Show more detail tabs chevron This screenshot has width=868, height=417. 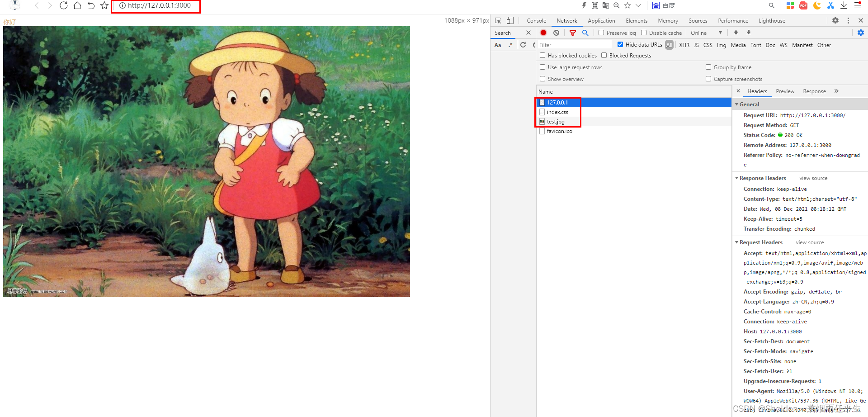(836, 91)
